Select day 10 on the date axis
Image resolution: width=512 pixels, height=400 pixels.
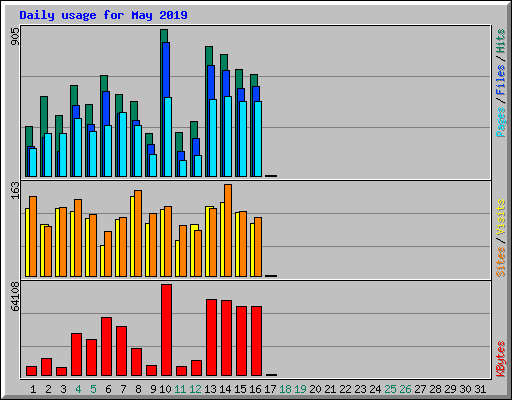[165, 389]
